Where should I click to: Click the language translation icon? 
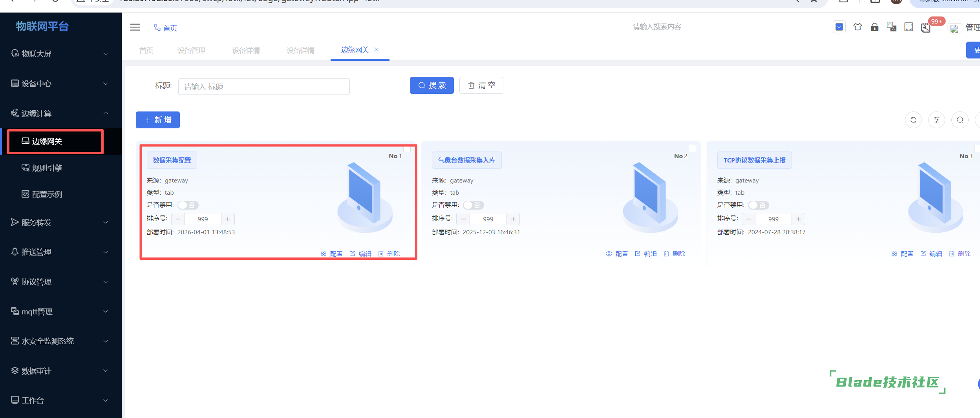coord(891,27)
